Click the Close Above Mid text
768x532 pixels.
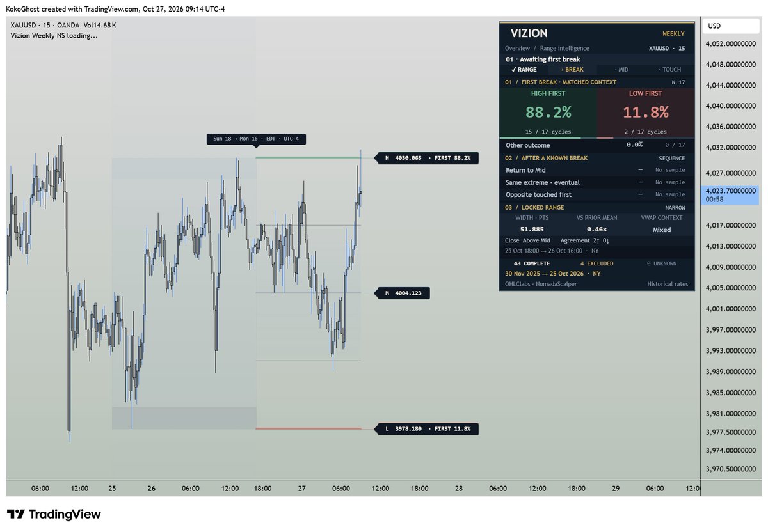coord(527,240)
